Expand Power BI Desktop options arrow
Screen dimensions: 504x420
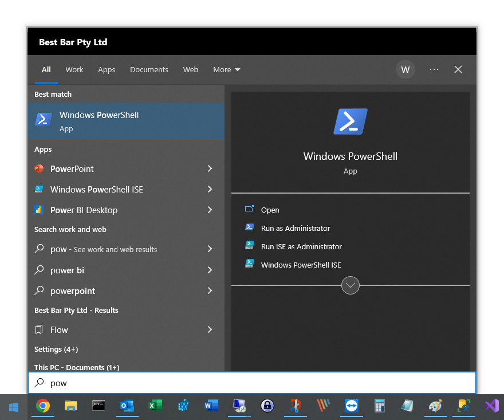(x=210, y=210)
